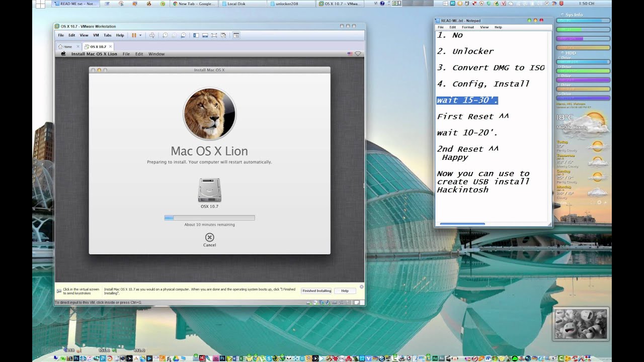Click the G Drive usage bar gadget
The height and width of the screenshot is (362, 644).
click(583, 98)
